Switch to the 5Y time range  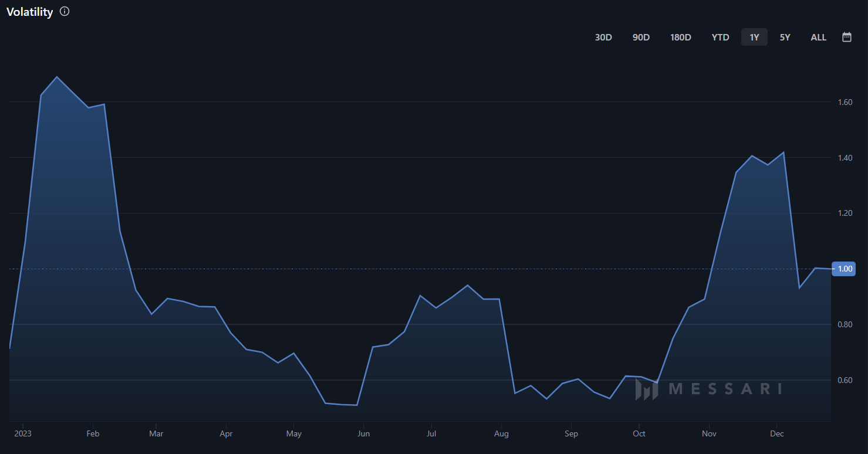click(785, 37)
